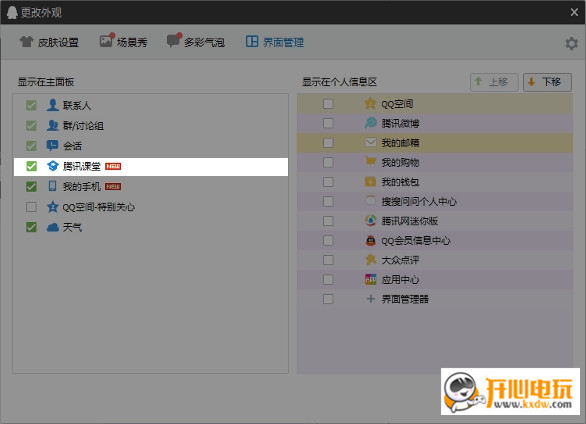
Task: Select the 我的邮箱 row label
Action: [400, 143]
